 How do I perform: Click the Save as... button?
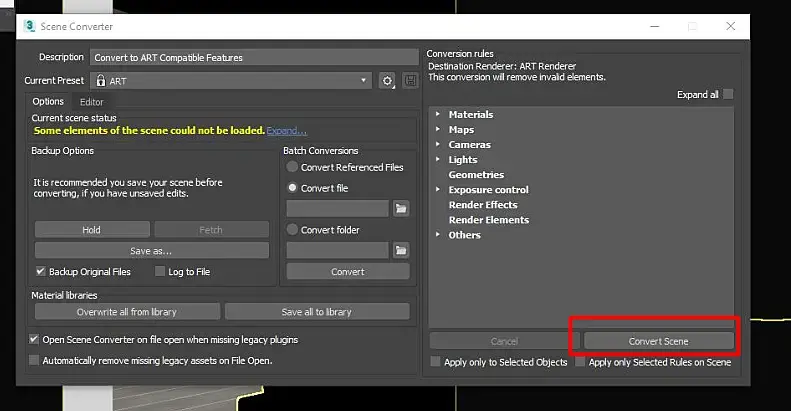(151, 251)
